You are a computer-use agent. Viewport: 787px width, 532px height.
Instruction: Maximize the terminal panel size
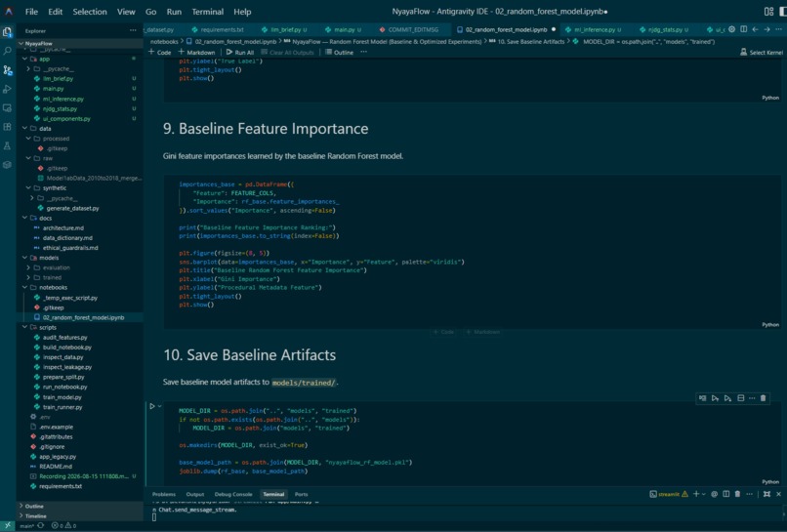766,494
